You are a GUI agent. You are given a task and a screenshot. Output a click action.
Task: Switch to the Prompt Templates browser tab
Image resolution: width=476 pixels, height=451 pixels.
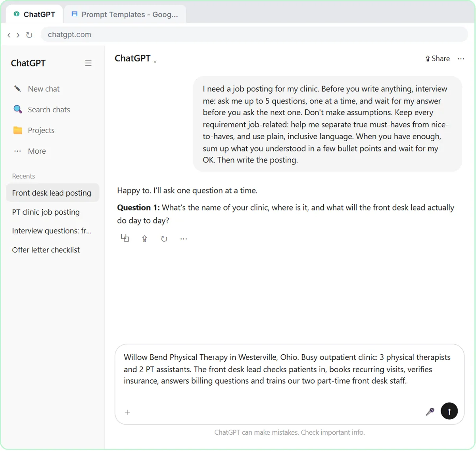click(125, 15)
